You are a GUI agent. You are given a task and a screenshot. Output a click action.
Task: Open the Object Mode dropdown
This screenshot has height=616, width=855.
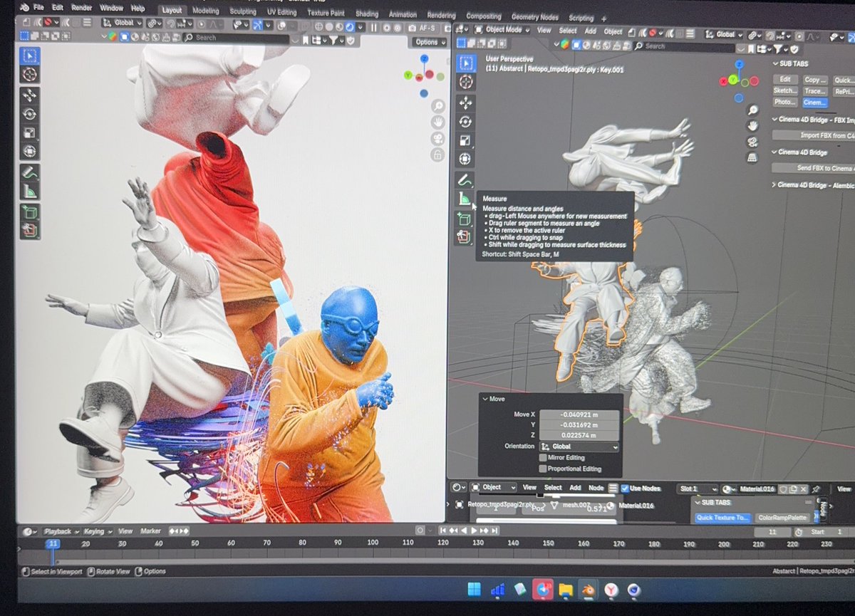pyautogui.click(x=502, y=30)
